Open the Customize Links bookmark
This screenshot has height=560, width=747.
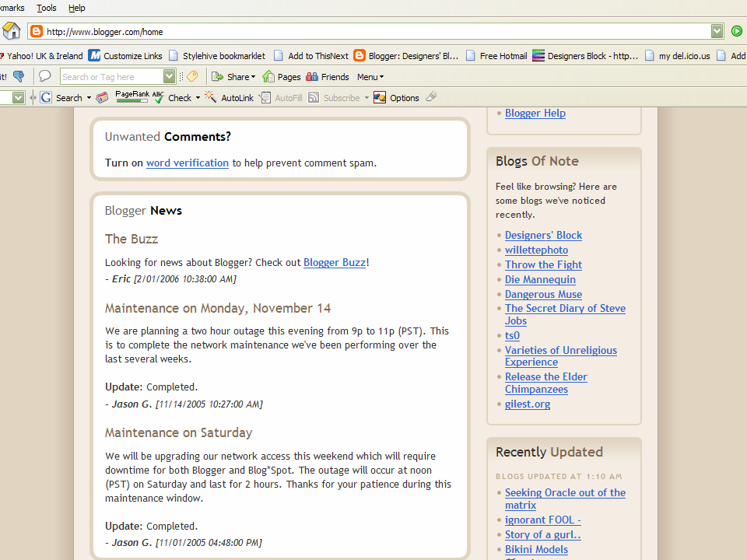[125, 56]
